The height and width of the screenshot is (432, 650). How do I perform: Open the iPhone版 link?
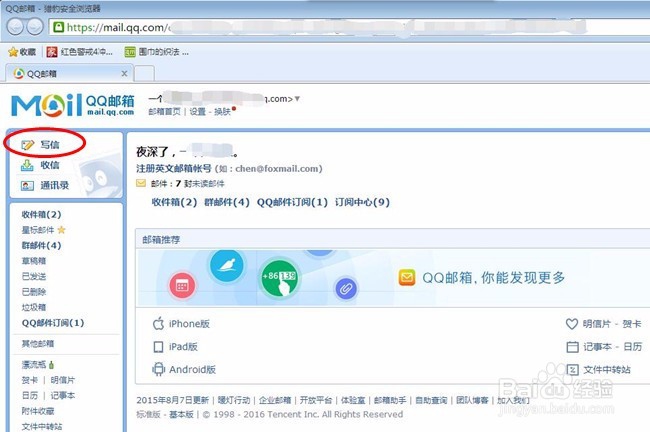click(189, 324)
